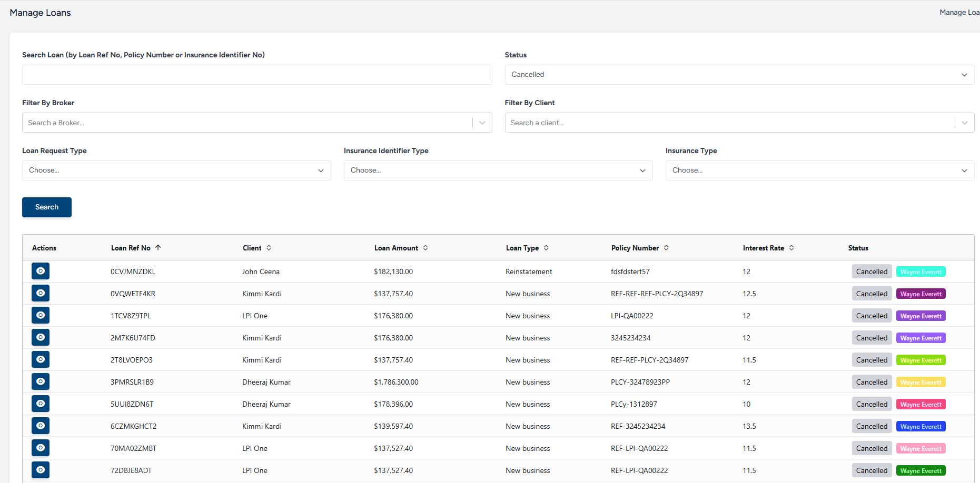Click the Search Loan text field
Viewport: 980px width, 483px height.
(257, 75)
